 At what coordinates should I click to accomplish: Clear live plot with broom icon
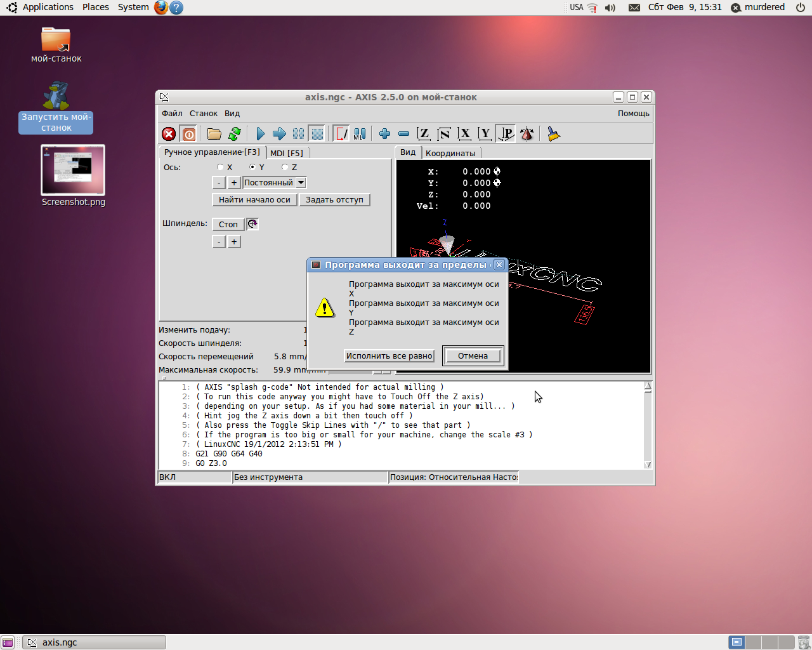(x=554, y=134)
